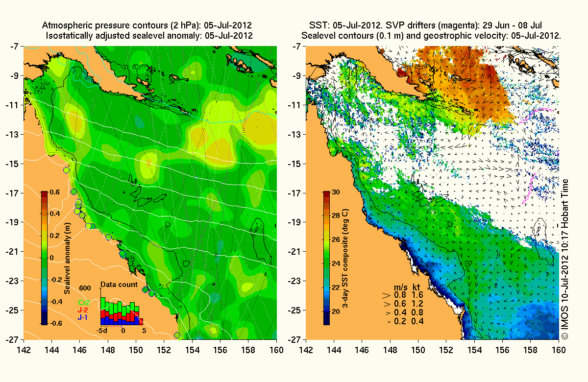Click the 'SST: 05-Jul-2012. SVP drifters' title
588x382 pixels.
pyautogui.click(x=425, y=25)
